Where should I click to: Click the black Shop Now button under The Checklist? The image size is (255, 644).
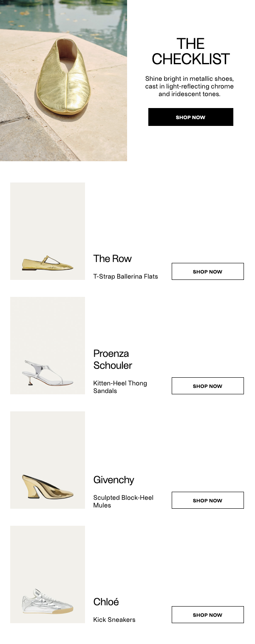click(x=190, y=117)
